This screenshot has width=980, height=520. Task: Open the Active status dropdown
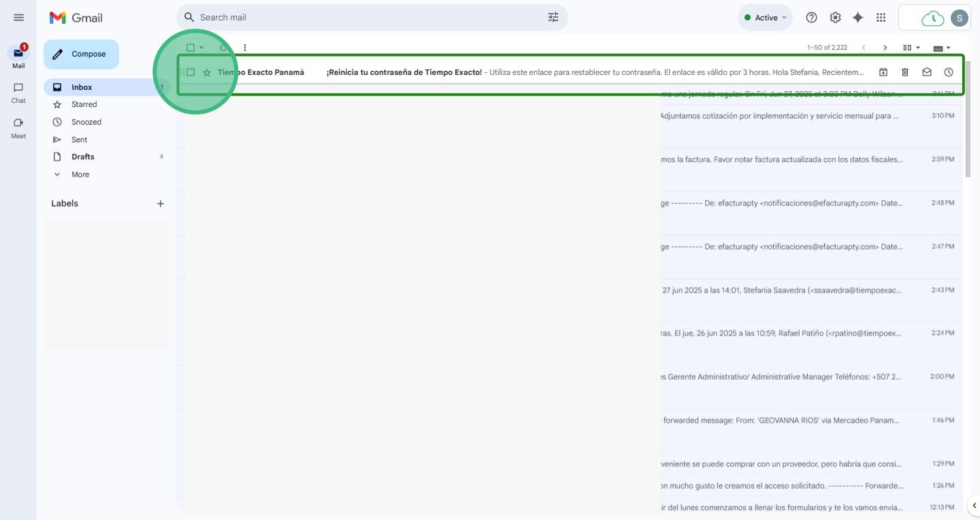click(765, 18)
